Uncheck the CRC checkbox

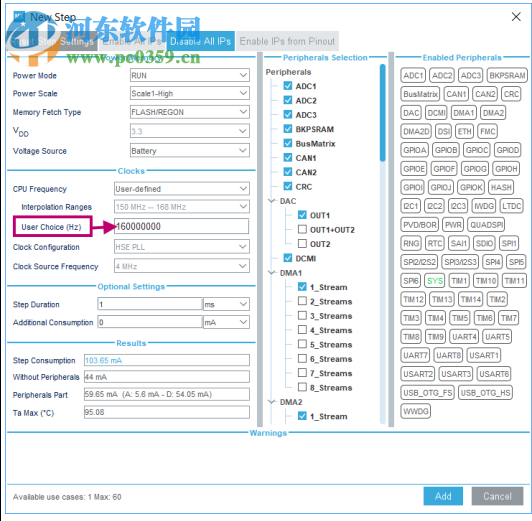click(288, 186)
